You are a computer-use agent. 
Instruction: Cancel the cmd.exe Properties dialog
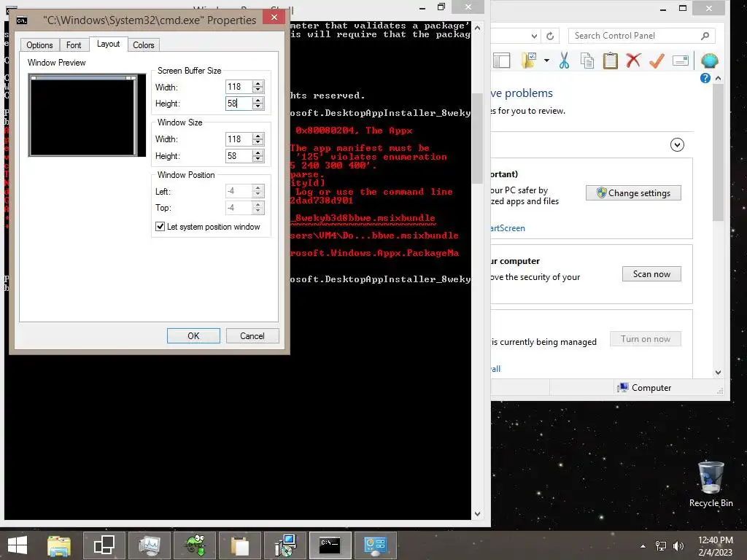coord(252,335)
